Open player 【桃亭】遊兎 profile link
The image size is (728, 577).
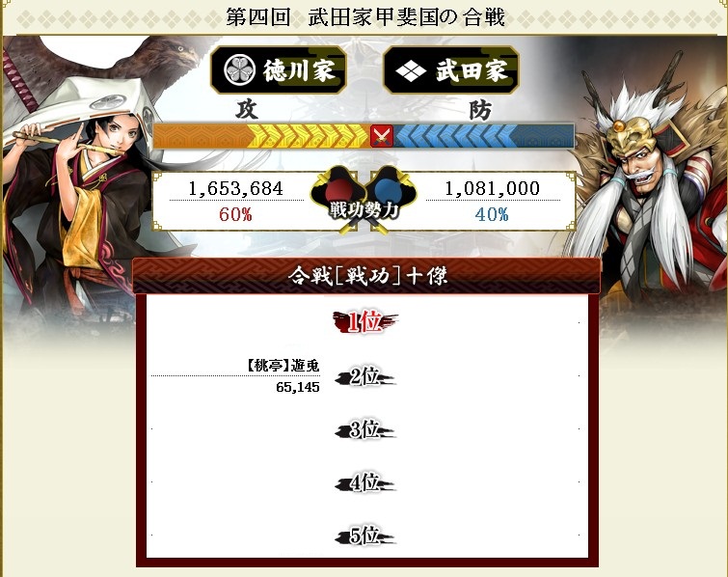[x=283, y=366]
